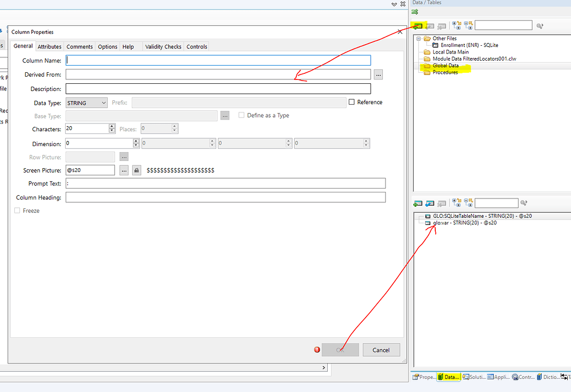Enable Define as a Type
This screenshot has height=392, width=571.
[x=242, y=115]
